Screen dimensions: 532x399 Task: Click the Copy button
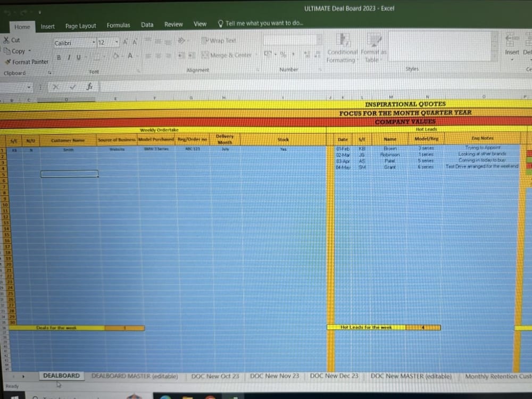pyautogui.click(x=14, y=51)
